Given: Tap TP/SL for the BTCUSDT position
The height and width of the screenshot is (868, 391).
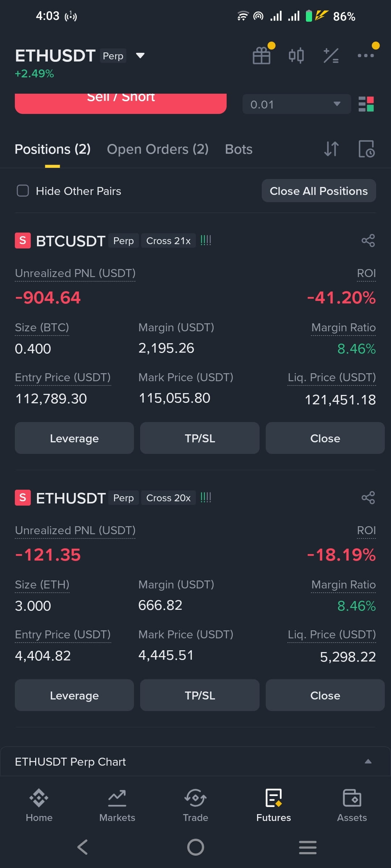Looking at the screenshot, I should 200,438.
